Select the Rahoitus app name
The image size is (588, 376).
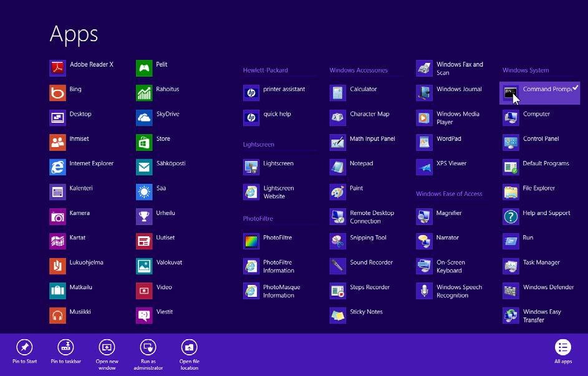(168, 89)
